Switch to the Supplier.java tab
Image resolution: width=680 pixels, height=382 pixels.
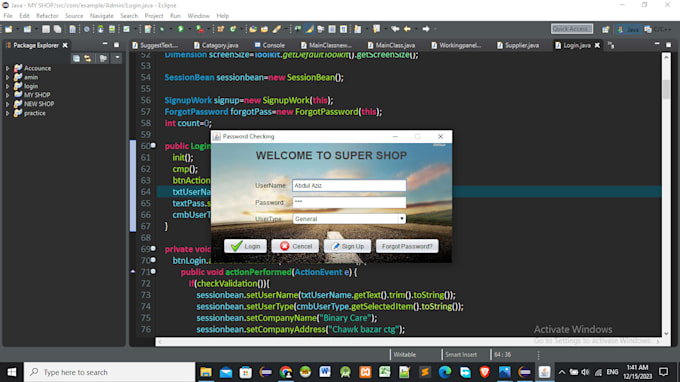518,45
